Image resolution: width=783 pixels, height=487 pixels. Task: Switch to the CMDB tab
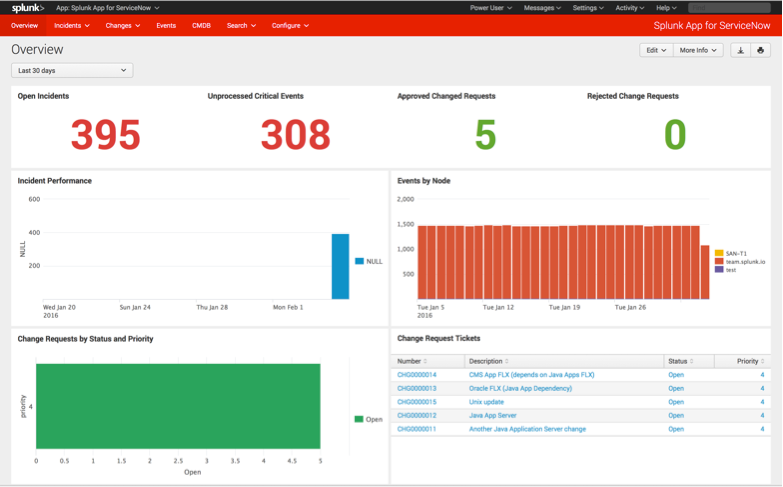[201, 25]
